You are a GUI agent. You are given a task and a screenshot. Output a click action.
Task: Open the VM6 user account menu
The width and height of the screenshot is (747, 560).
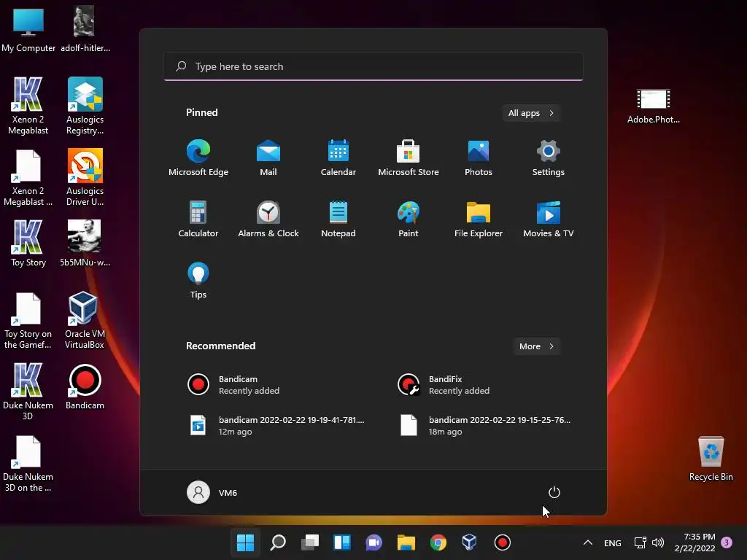tap(212, 492)
